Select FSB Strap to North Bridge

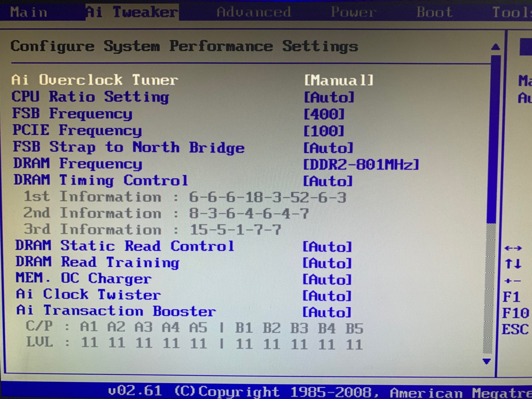(x=129, y=147)
